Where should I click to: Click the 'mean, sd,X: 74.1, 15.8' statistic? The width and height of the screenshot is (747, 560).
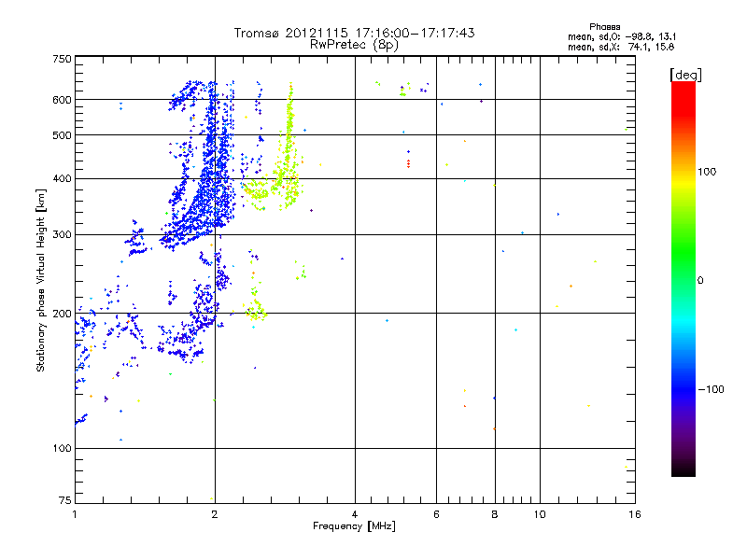click(621, 47)
